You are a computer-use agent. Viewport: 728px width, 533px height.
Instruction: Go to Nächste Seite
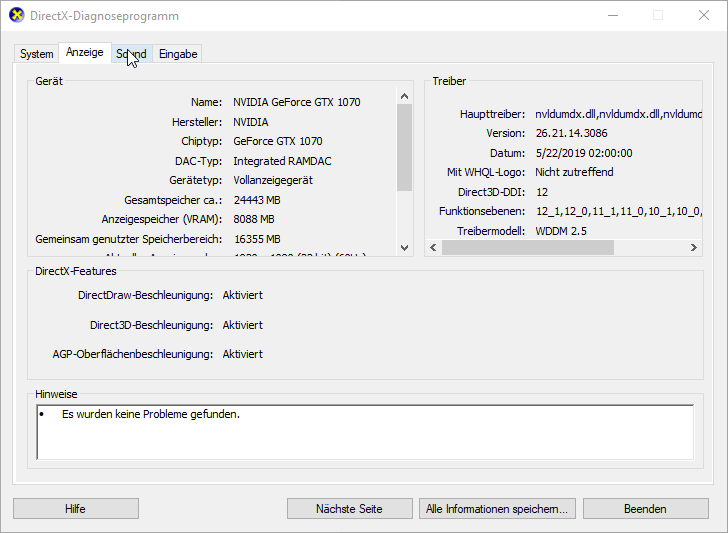(x=350, y=509)
